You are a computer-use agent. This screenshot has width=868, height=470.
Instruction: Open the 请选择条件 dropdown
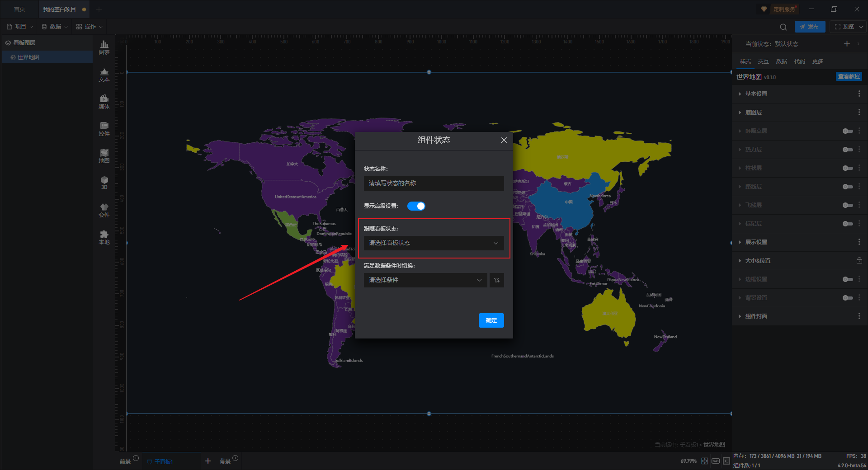pyautogui.click(x=425, y=280)
